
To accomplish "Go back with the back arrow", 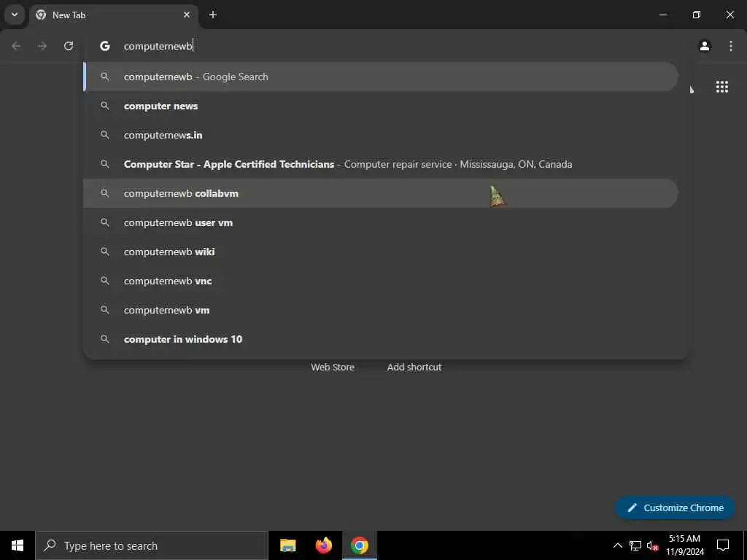I will tap(16, 46).
